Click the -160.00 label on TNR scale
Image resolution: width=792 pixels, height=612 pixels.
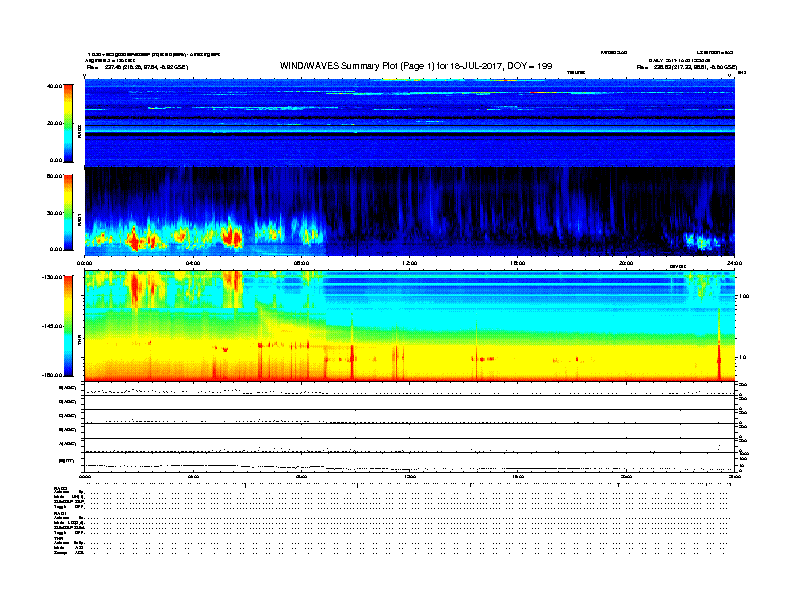coord(53,375)
